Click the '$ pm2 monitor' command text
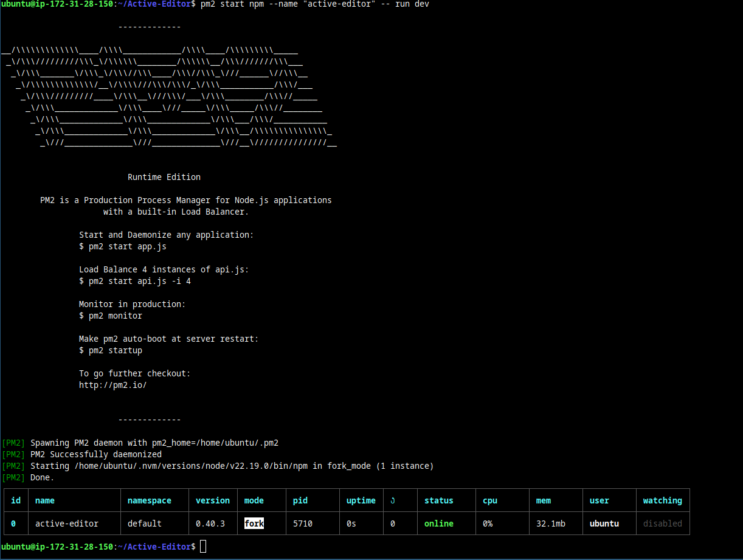This screenshot has width=743, height=560. point(110,316)
